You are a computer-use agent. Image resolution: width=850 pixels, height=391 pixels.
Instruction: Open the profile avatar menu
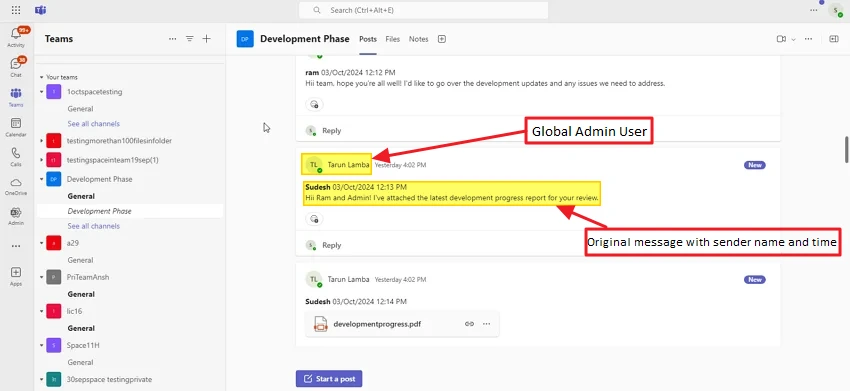coord(835,10)
